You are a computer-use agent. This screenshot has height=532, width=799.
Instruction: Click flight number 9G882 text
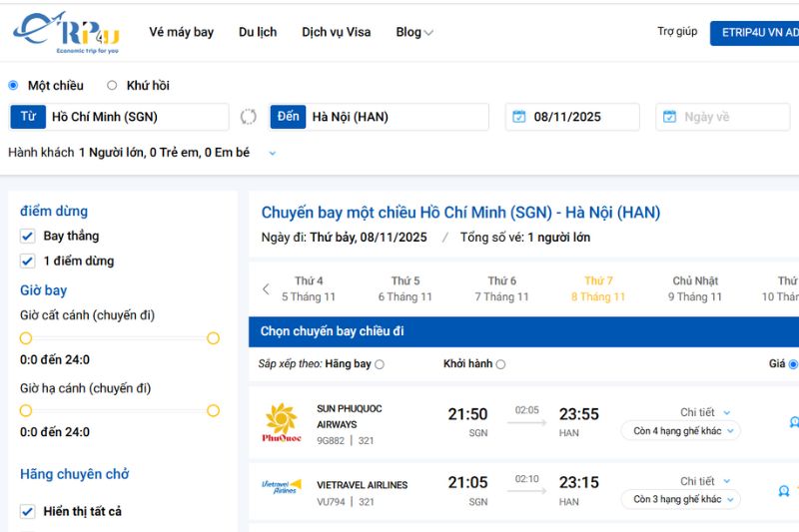coord(331,441)
